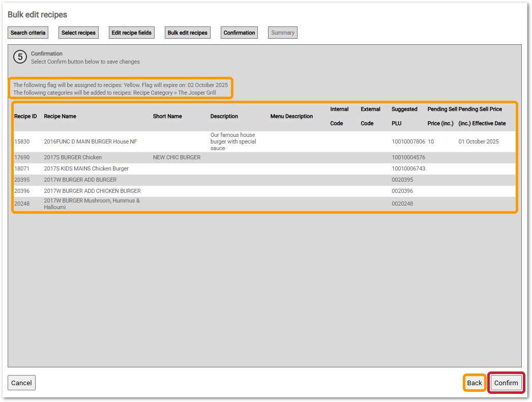Viewport: 532px width, 402px height.
Task: Go to the Select recipes step
Action: pos(78,33)
